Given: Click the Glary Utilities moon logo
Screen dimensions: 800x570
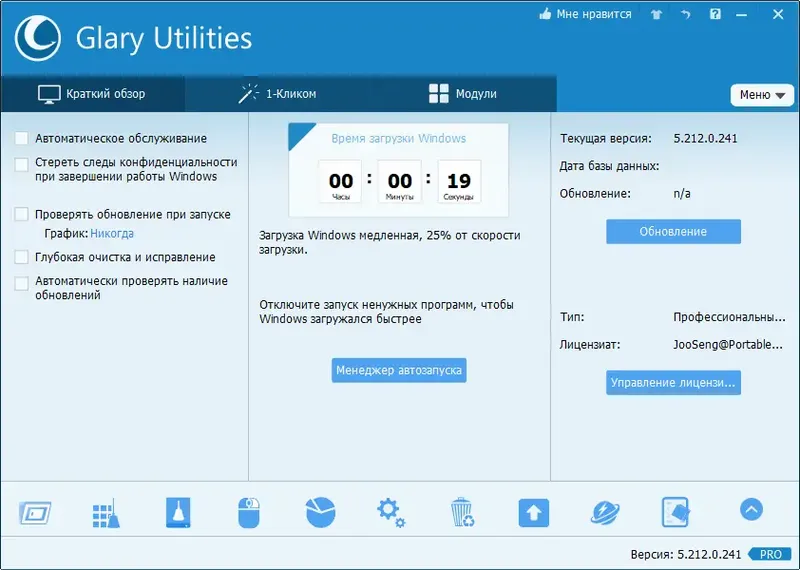Looking at the screenshot, I should pyautogui.click(x=38, y=38).
